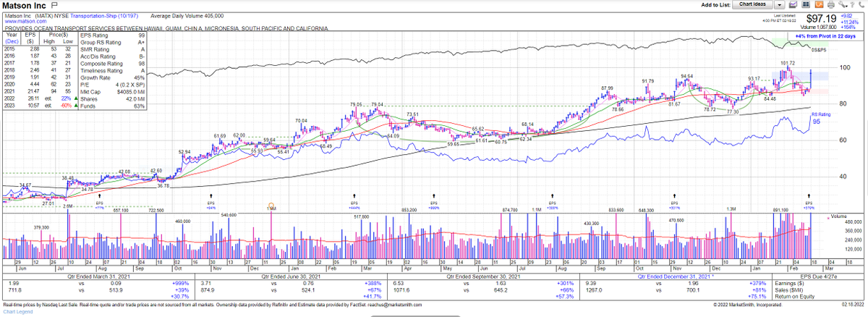Click the +75.1% return on equity value
This screenshot has height=317, width=868.
pyautogui.click(x=757, y=297)
